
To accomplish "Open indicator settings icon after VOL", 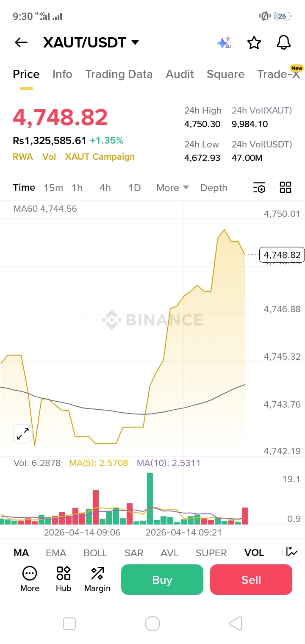I will pos(292,552).
